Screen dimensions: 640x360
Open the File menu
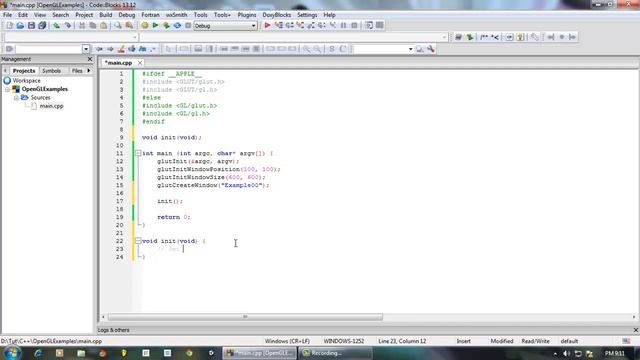7,15
